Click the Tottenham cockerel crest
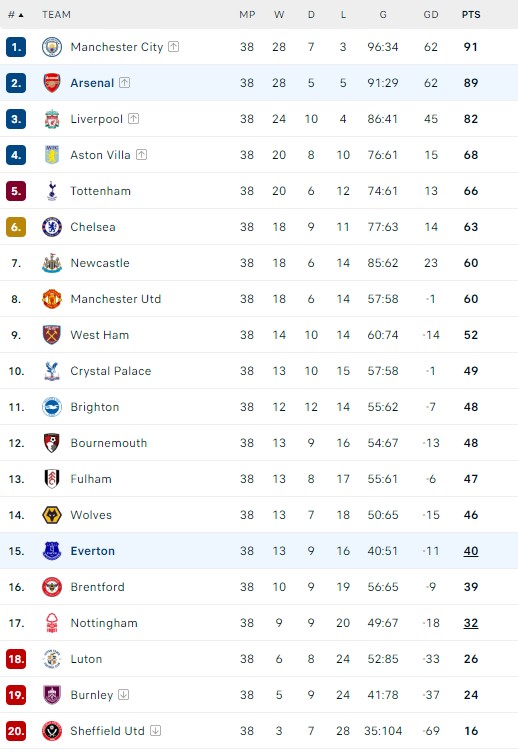 pyautogui.click(x=52, y=191)
